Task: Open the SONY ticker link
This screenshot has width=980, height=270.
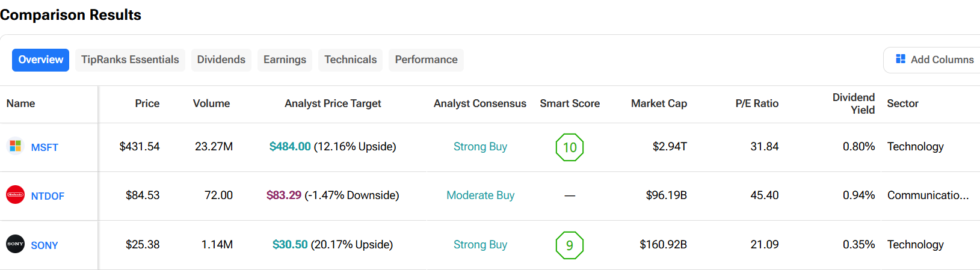Action: pos(45,245)
